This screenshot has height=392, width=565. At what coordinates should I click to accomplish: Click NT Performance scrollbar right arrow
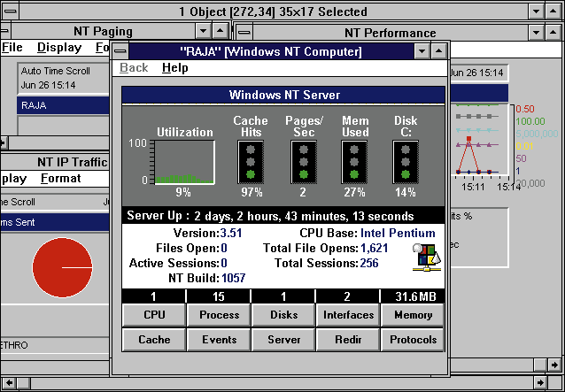[x=553, y=365]
